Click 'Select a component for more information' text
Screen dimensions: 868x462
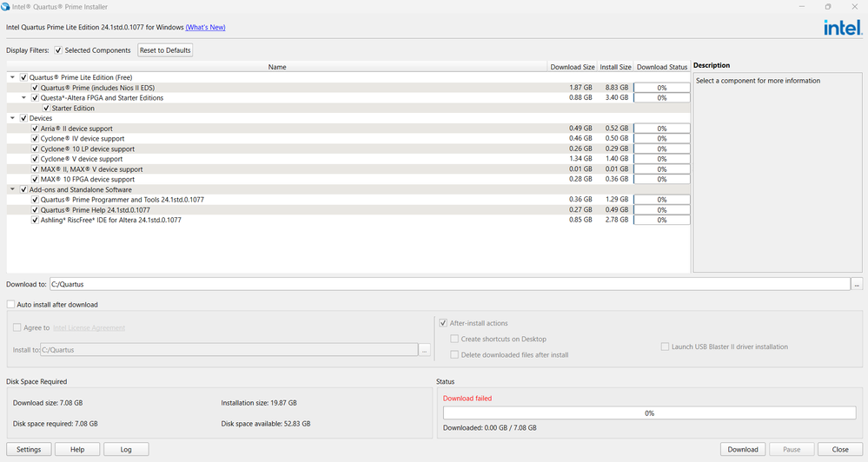pyautogui.click(x=758, y=81)
